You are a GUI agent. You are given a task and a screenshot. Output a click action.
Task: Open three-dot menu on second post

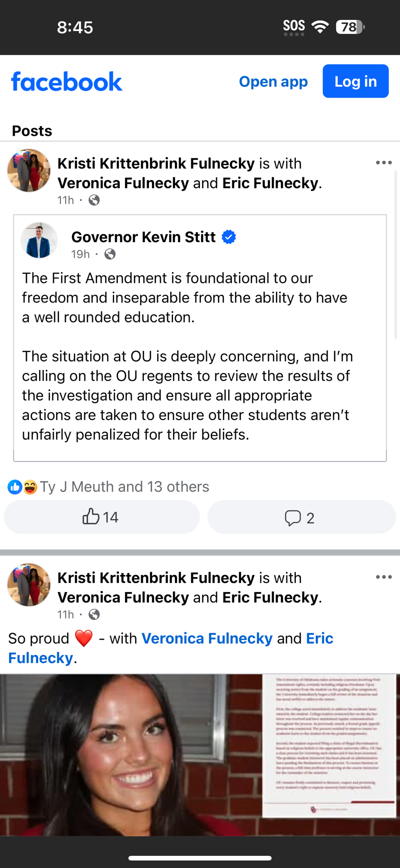(384, 577)
